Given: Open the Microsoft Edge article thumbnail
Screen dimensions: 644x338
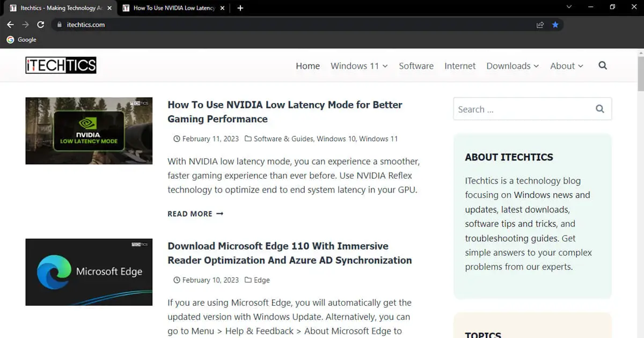Looking at the screenshot, I should [89, 272].
